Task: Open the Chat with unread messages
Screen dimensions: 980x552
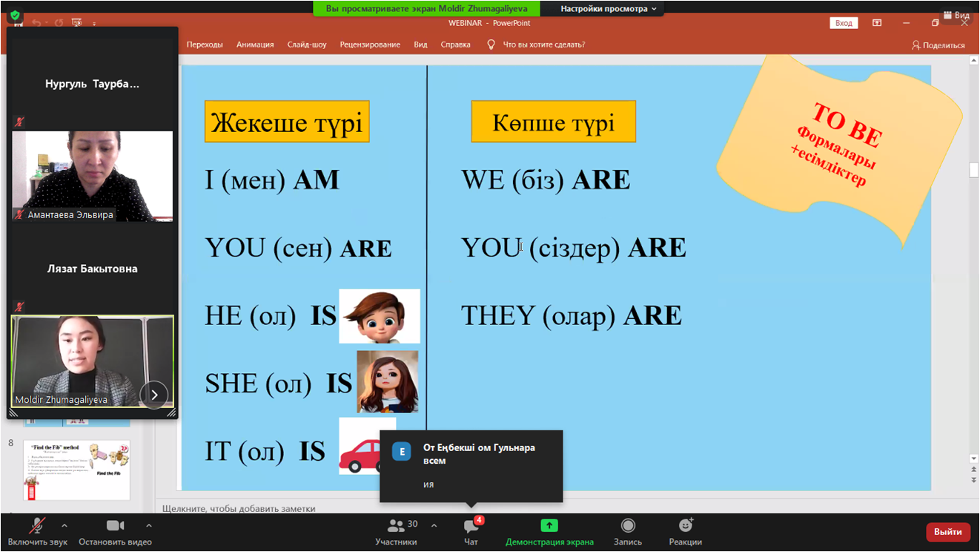Action: pos(471,526)
